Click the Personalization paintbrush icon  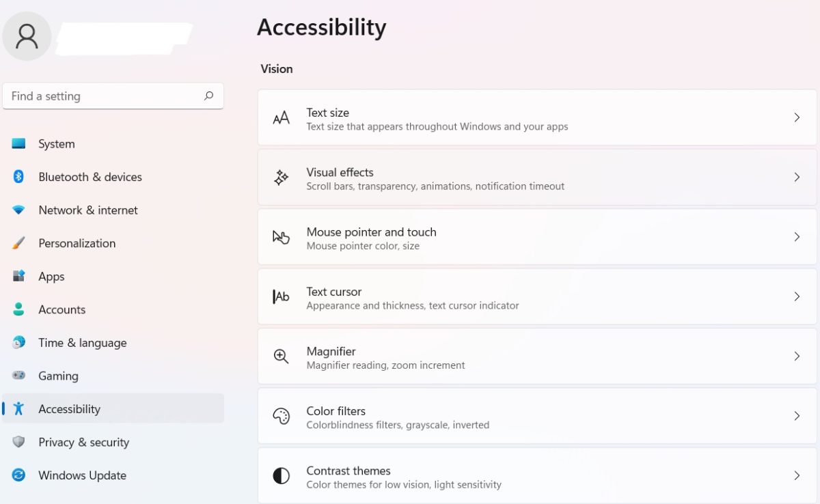click(18, 243)
